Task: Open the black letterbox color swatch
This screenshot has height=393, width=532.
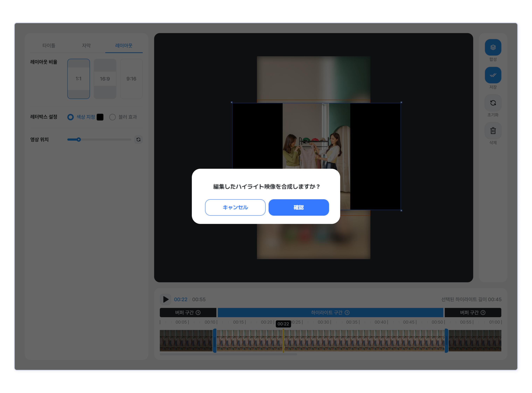Action: click(x=100, y=117)
